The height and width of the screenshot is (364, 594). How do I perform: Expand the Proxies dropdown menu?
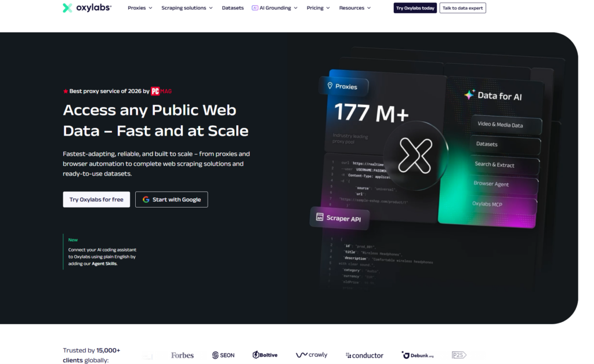pyautogui.click(x=140, y=8)
